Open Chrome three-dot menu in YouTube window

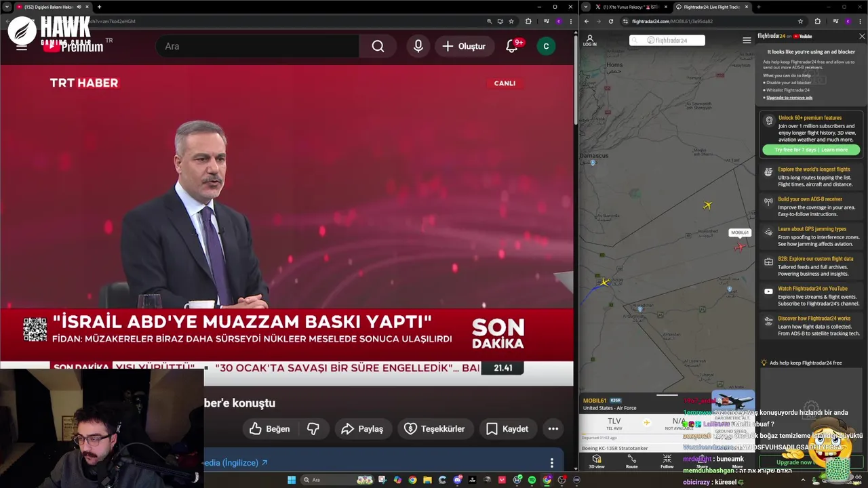pos(570,21)
